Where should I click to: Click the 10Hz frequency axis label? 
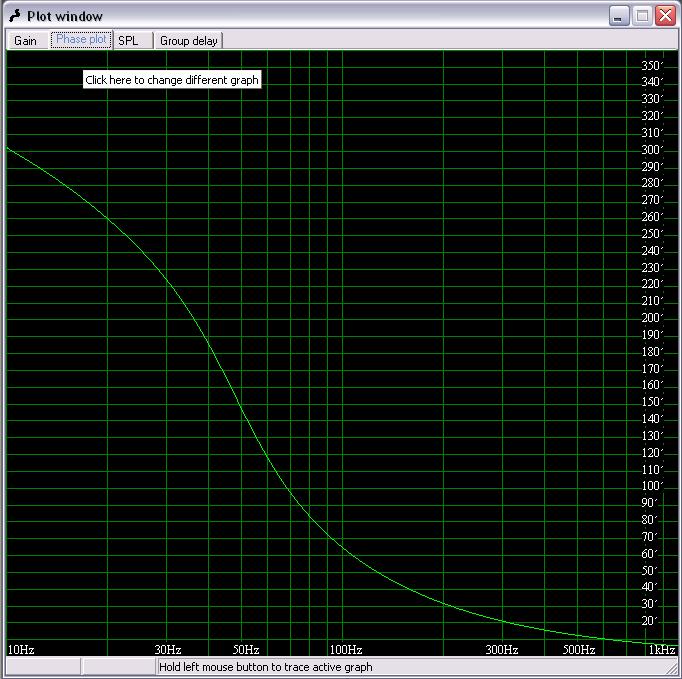(x=21, y=649)
